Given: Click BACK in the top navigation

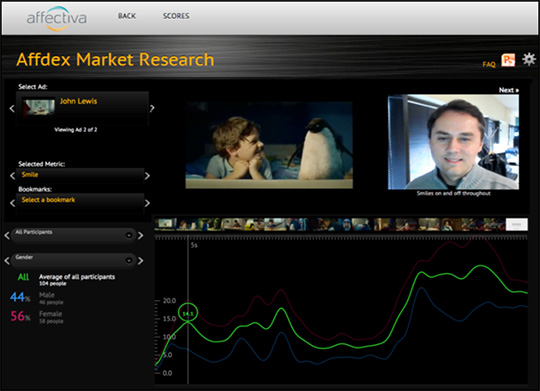Looking at the screenshot, I should click(127, 16).
